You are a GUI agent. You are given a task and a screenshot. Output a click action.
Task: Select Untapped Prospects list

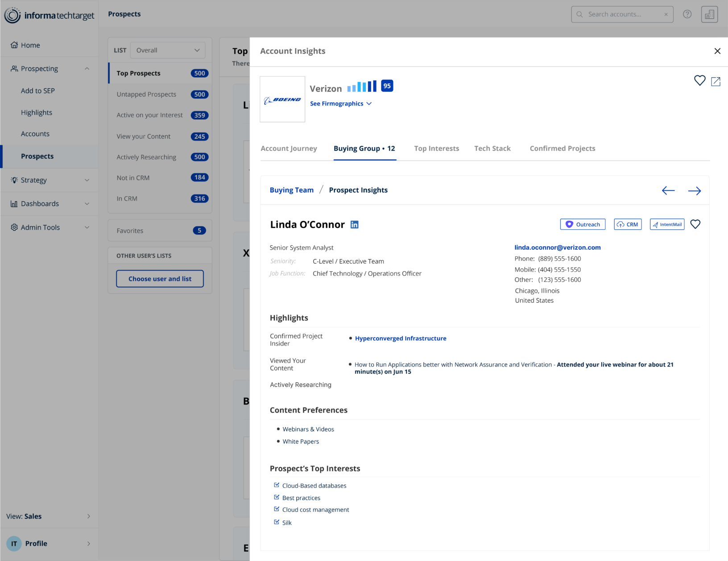click(x=160, y=95)
